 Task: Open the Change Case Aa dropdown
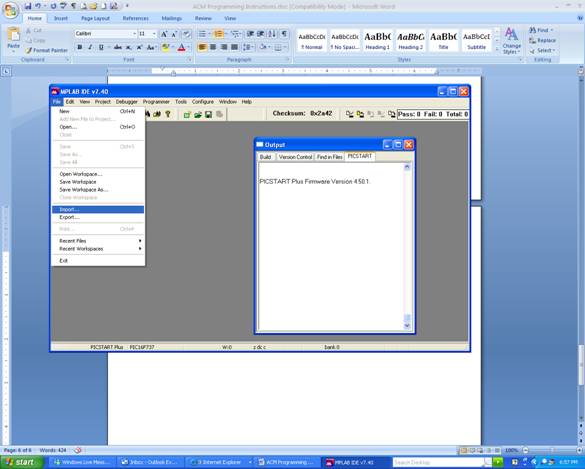click(151, 47)
